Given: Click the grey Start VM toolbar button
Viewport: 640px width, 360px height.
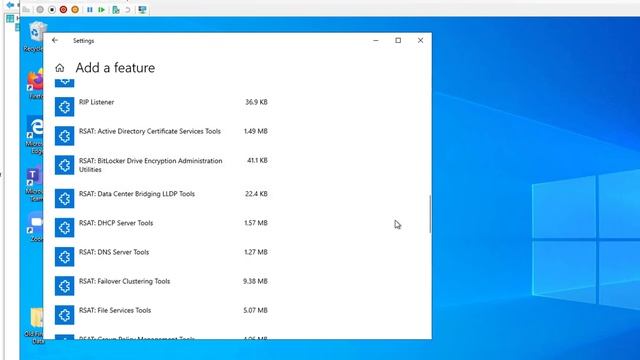Looking at the screenshot, I should [x=40, y=9].
